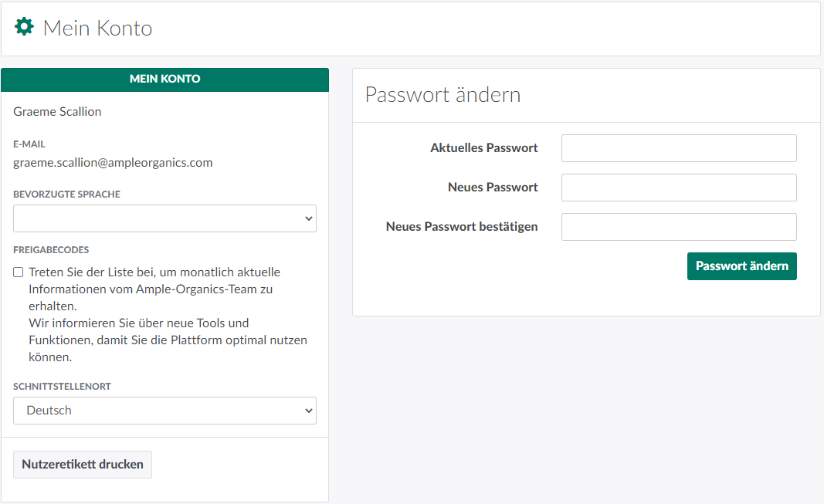Click the graeme.scallion@ampleorganics.com email address

click(113, 163)
